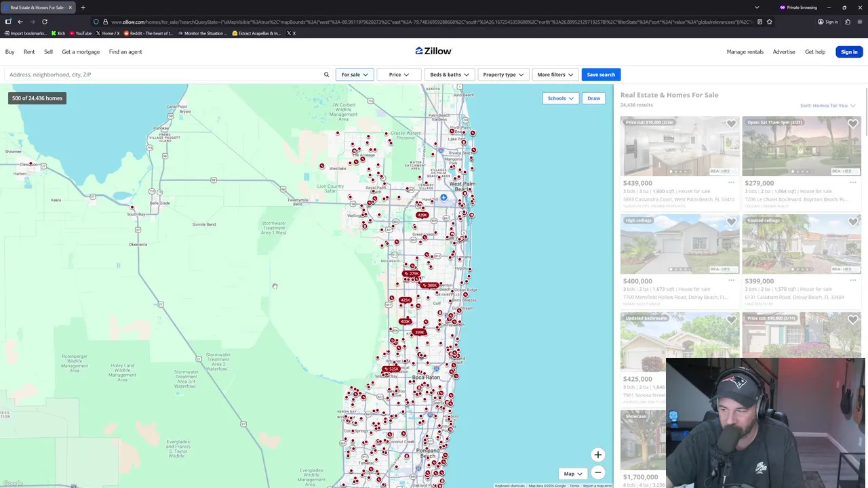Open the Home / X bookmark
Image resolution: width=868 pixels, height=488 pixels.
click(107, 33)
